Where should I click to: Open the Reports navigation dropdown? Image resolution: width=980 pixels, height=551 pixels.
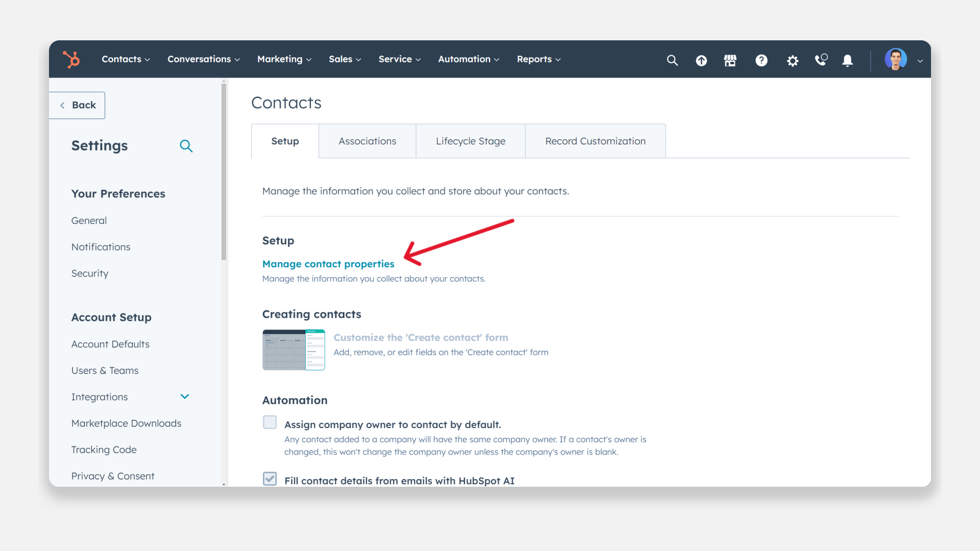tap(538, 59)
